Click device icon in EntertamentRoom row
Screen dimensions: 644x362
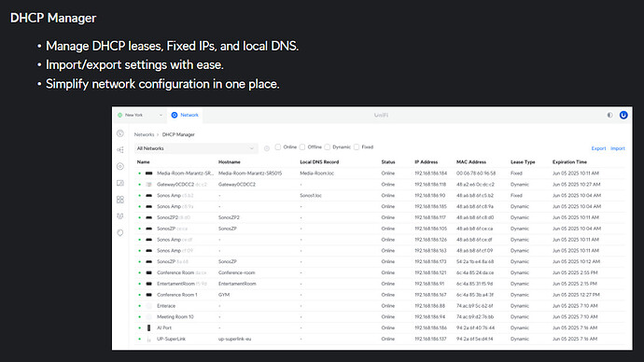click(148, 284)
